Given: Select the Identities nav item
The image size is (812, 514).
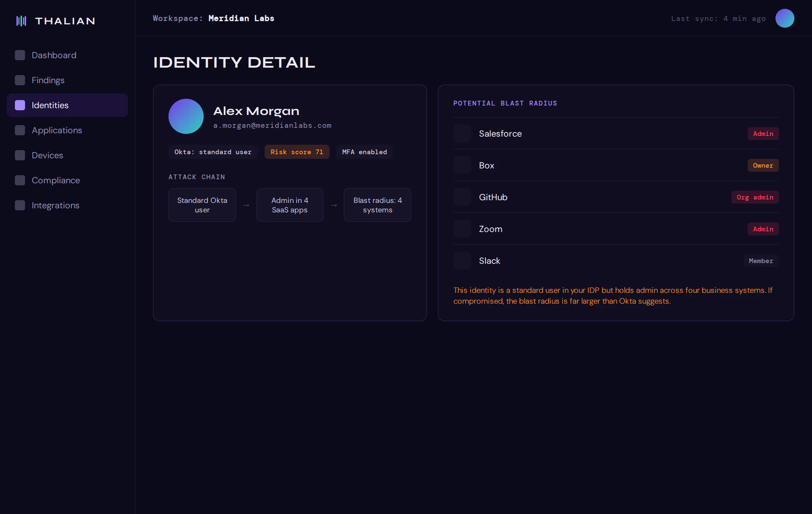Looking at the screenshot, I should pyautogui.click(x=67, y=105).
